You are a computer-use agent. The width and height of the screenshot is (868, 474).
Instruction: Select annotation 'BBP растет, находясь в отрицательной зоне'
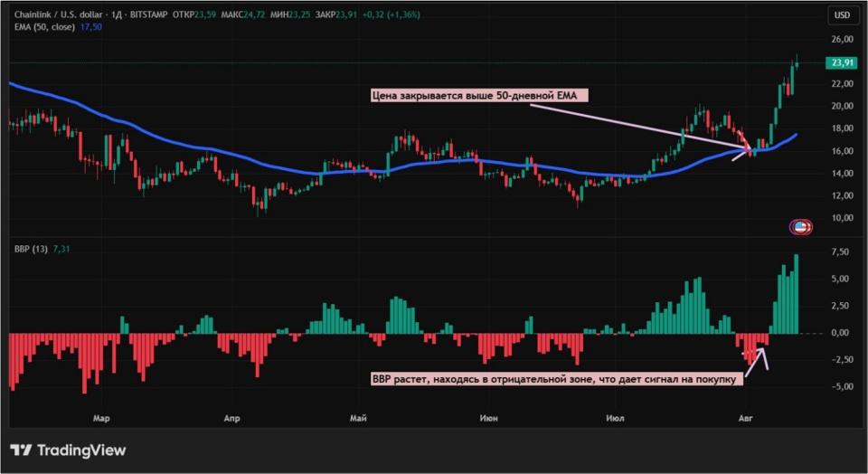(556, 379)
